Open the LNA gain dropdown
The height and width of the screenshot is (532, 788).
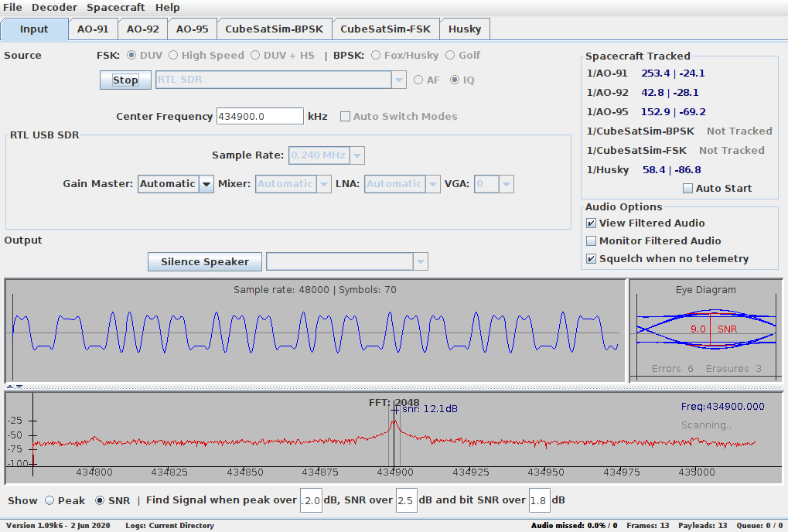coord(402,184)
